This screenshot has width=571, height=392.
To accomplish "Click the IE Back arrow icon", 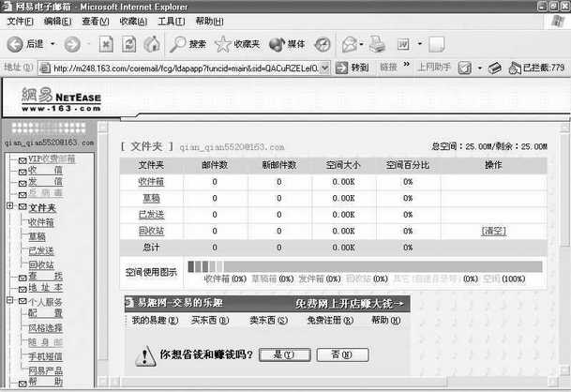I will [15, 44].
